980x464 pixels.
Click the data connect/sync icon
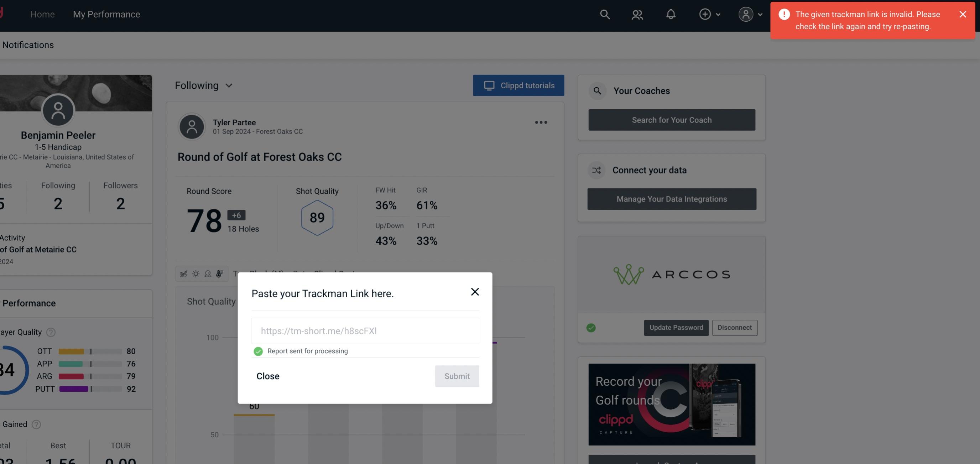coord(596,170)
